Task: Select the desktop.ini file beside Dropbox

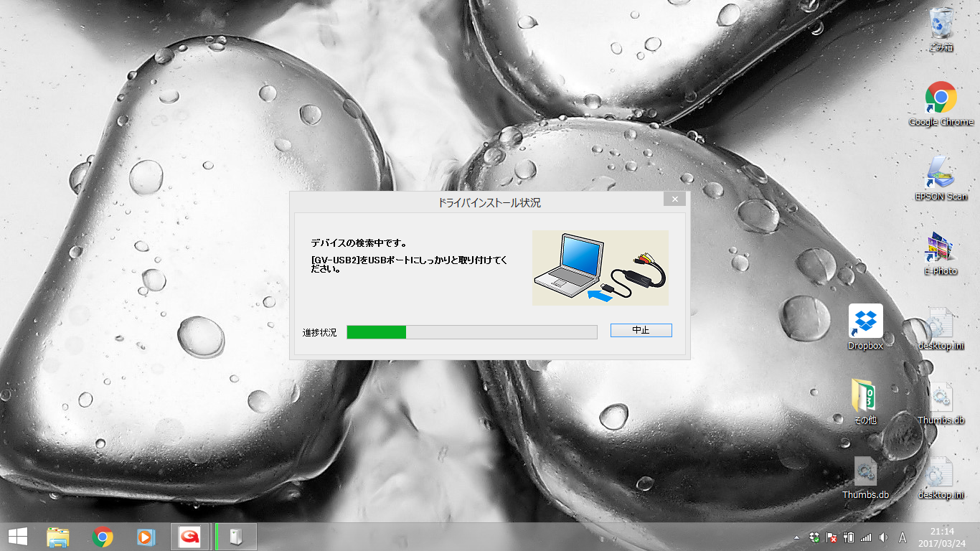Action: point(941,328)
